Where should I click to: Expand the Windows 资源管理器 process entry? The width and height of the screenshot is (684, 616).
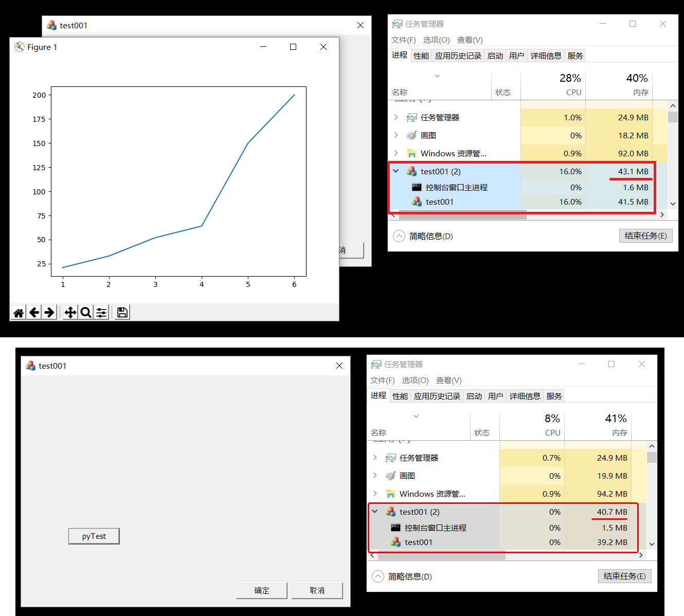[x=395, y=153]
